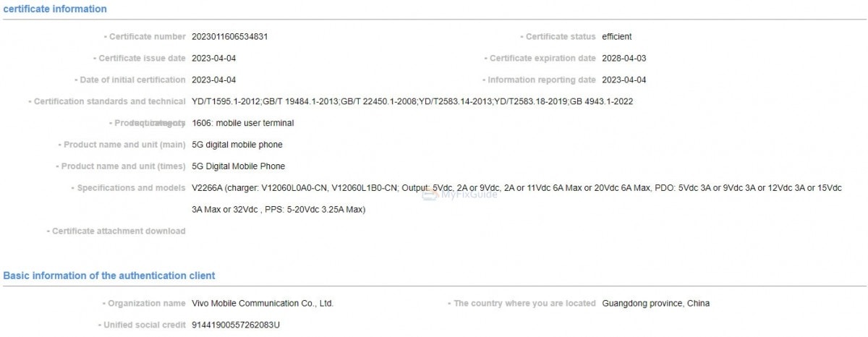Click the capitalized '5G Digital Mobile Phone' value

(x=238, y=166)
